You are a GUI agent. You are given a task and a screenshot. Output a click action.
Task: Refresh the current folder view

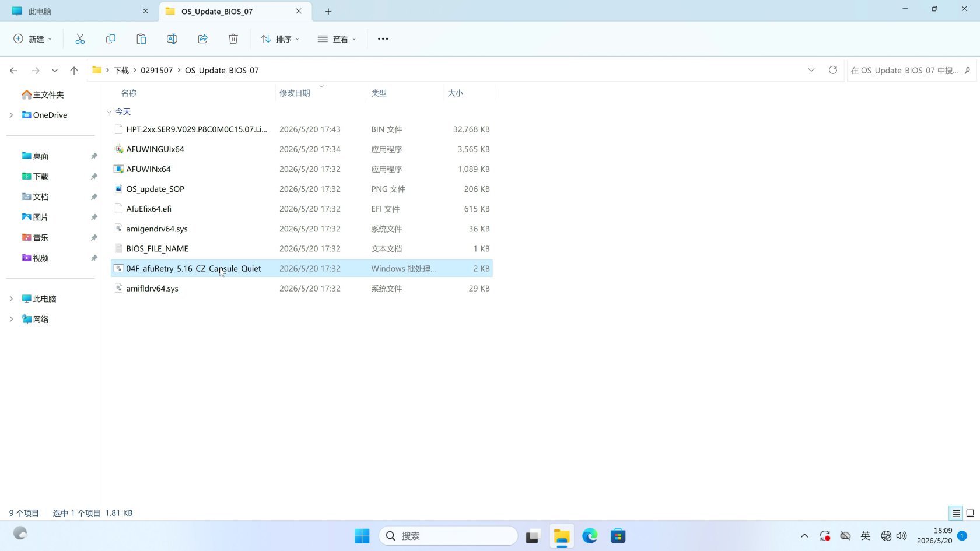coord(833,70)
